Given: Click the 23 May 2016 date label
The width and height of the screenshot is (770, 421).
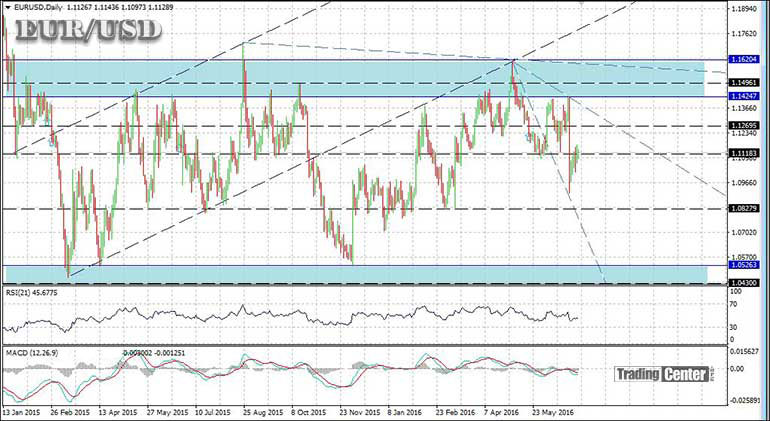Looking at the screenshot, I should click(x=553, y=414).
